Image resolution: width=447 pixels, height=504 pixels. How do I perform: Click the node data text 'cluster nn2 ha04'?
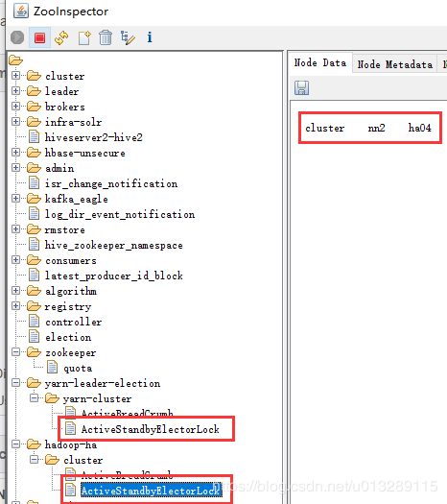click(x=368, y=128)
